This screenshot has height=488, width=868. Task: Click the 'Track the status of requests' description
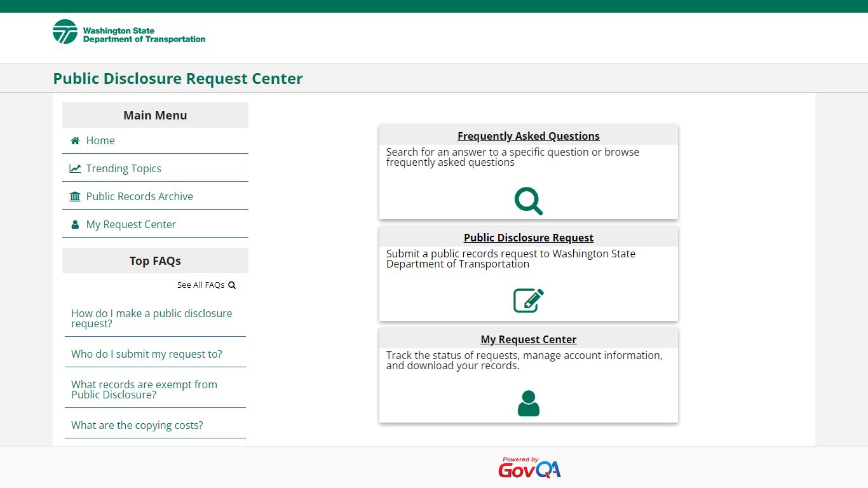pos(524,360)
